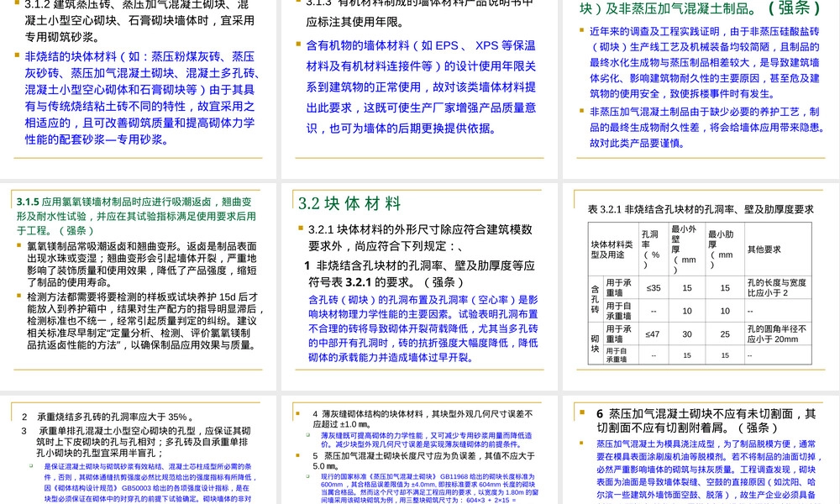Click item 5 蒸压加气混凝土砌块长度尺寸
This screenshot has width=840, height=504.
pos(423,461)
